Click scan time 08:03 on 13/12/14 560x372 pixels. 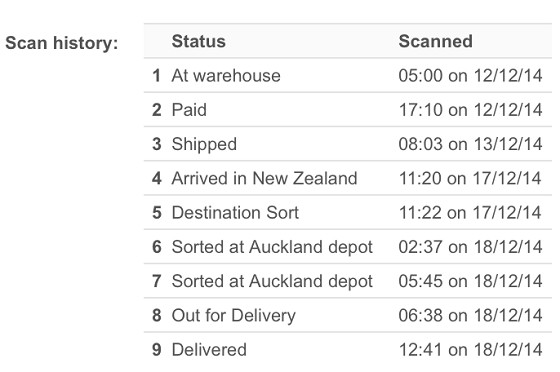tap(470, 144)
